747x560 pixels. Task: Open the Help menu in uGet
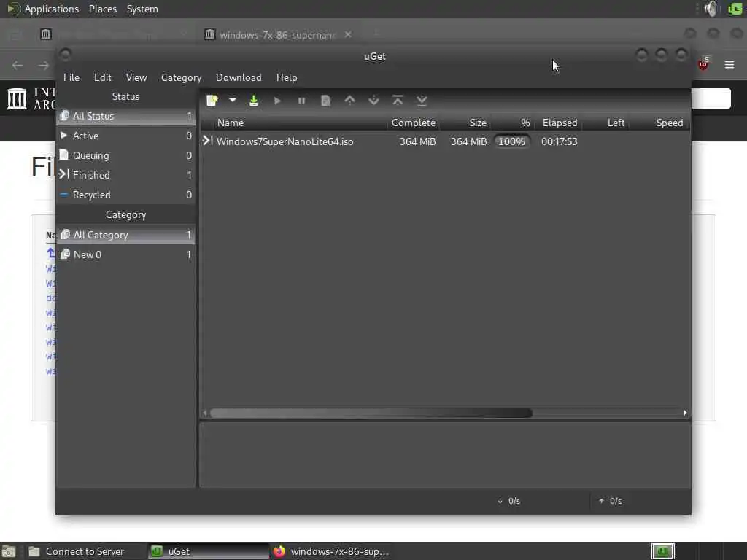pyautogui.click(x=287, y=77)
